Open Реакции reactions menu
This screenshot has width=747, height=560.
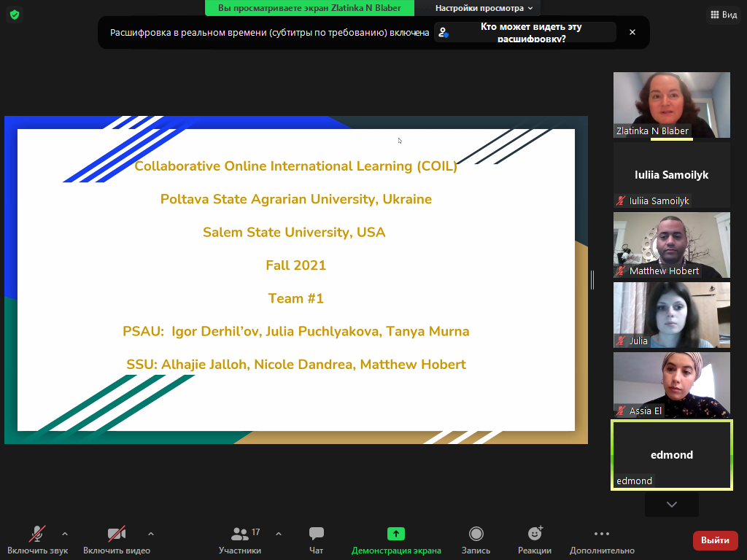[535, 541]
